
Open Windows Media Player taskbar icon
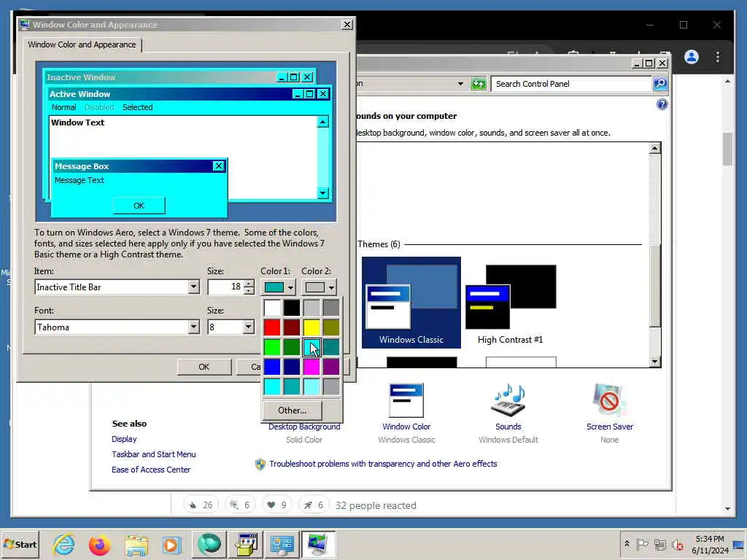click(171, 544)
